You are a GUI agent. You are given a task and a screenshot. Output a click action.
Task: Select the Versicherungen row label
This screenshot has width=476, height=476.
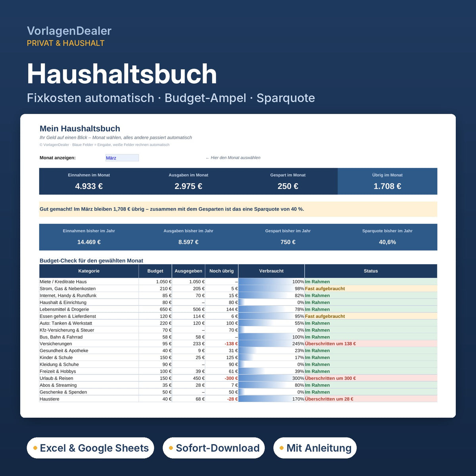coord(56,344)
